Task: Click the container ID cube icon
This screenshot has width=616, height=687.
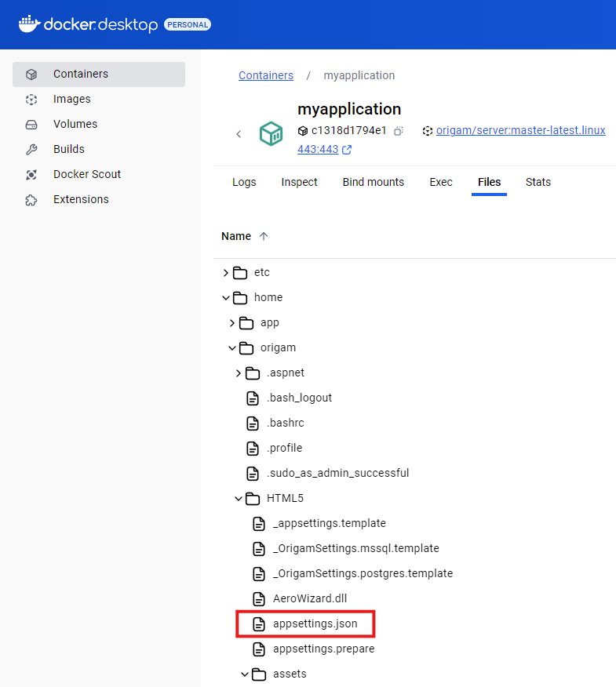Action: click(303, 131)
